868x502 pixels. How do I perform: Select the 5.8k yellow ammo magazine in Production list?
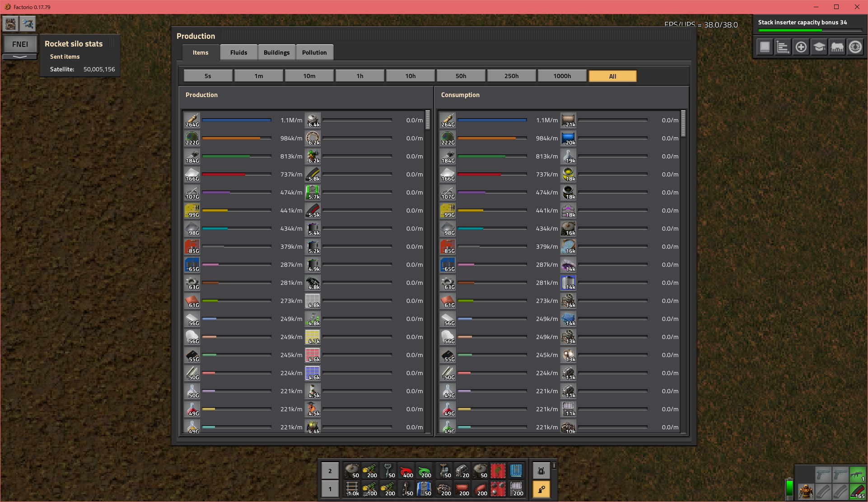[313, 174]
